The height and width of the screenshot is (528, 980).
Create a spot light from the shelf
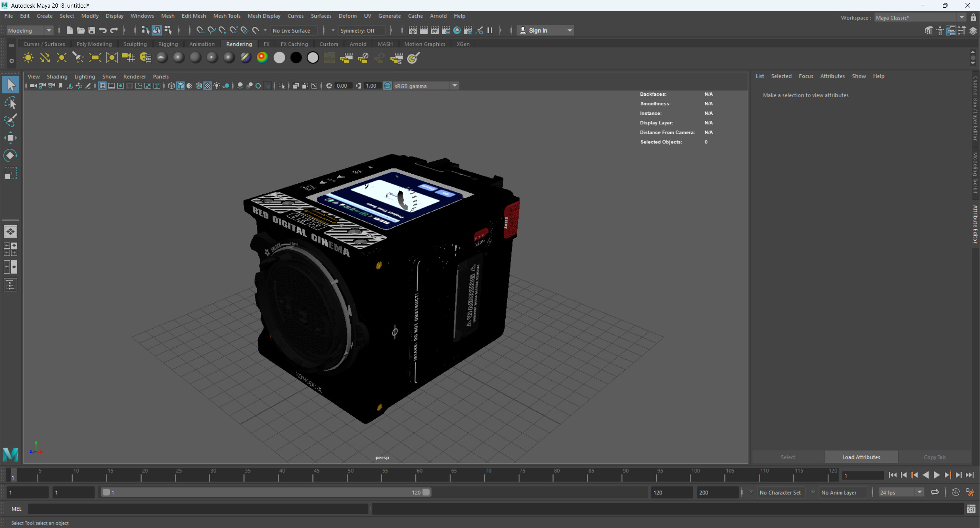[x=78, y=58]
